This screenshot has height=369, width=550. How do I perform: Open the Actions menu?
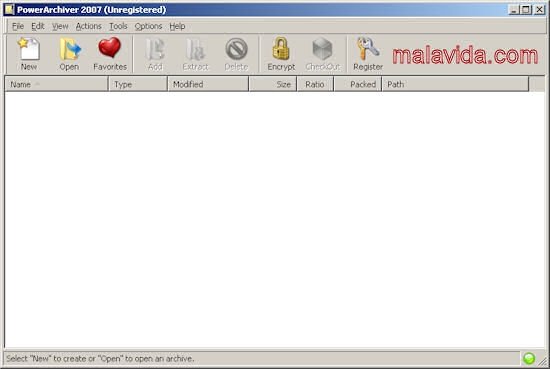[88, 26]
